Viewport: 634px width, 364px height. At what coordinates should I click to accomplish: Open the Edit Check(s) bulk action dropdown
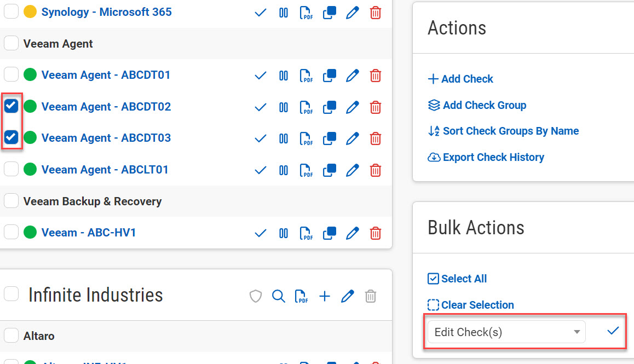(x=506, y=332)
